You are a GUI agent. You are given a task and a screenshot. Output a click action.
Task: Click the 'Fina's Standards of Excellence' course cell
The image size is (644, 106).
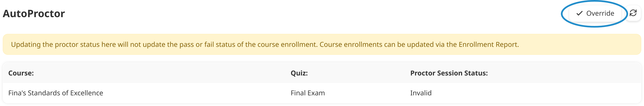55,93
